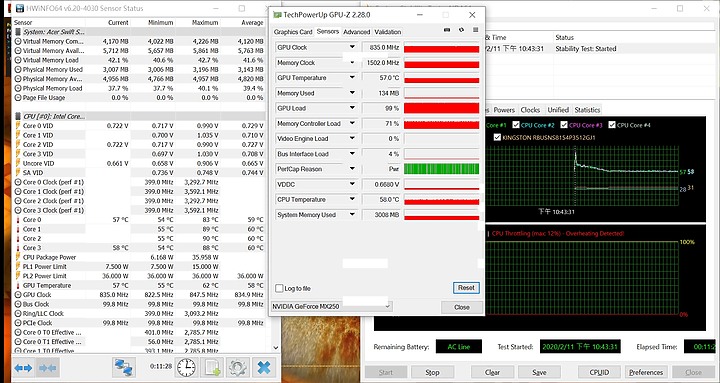Image resolution: width=720 pixels, height=383 pixels.
Task: Click the CPU [#0] Intel Core group icon
Action: pos(18,116)
